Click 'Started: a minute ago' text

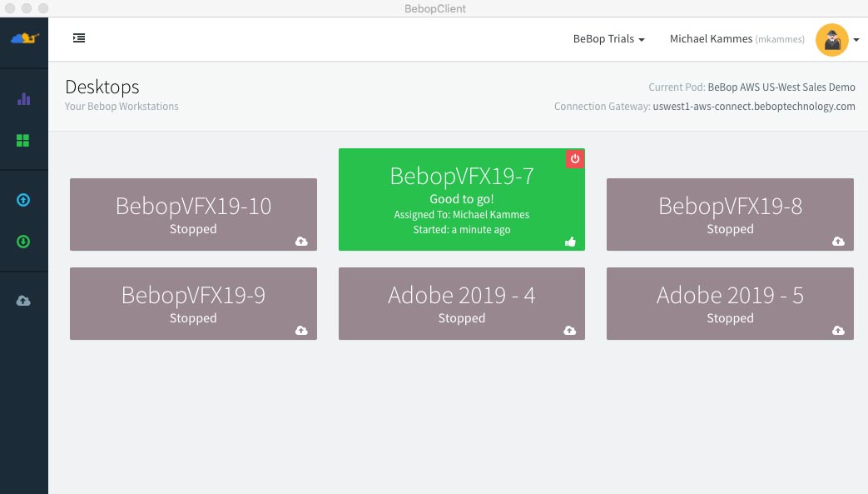[462, 230]
